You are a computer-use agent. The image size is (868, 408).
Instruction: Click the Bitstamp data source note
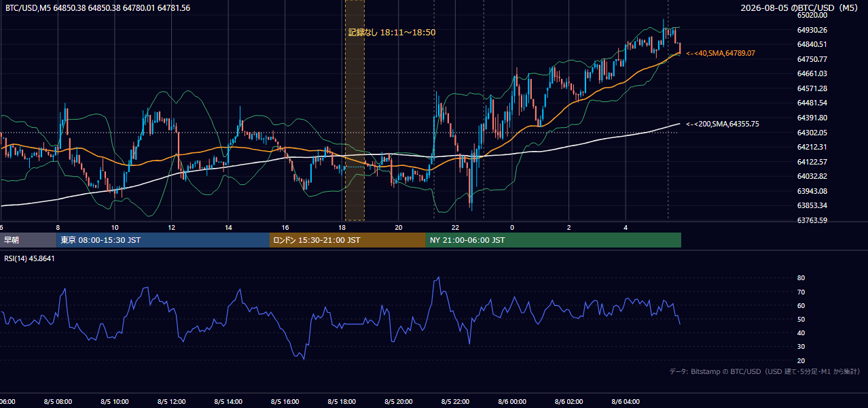click(765, 371)
